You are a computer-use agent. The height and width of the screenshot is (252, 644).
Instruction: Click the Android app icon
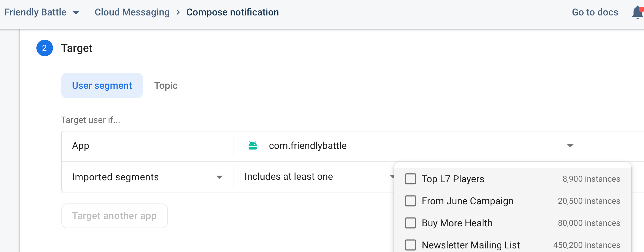pos(253,146)
